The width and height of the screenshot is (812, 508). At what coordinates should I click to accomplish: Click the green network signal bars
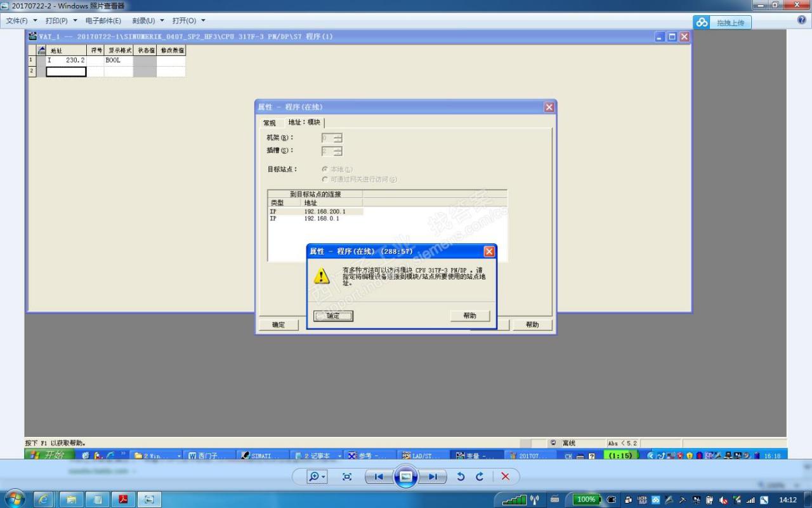tap(514, 500)
